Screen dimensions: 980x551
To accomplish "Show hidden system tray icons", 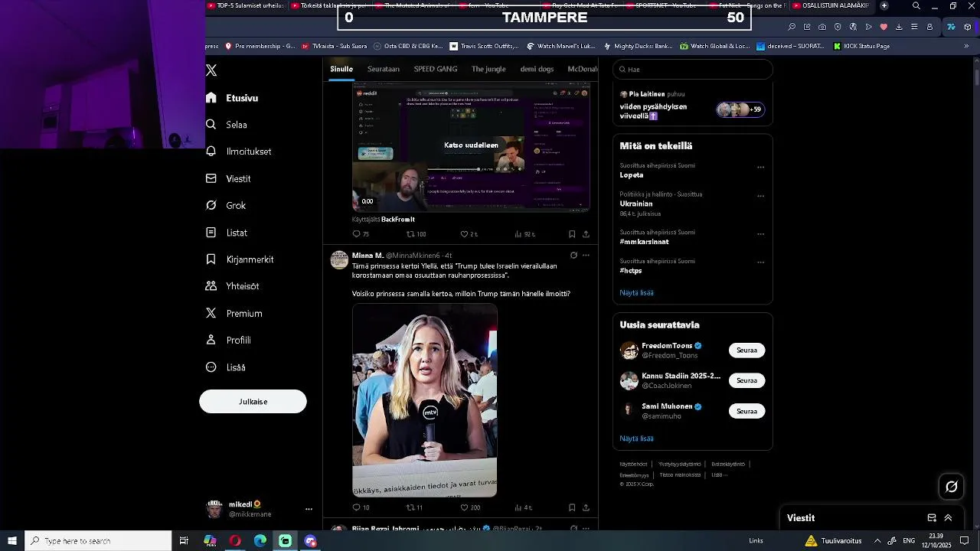I will coord(877,541).
